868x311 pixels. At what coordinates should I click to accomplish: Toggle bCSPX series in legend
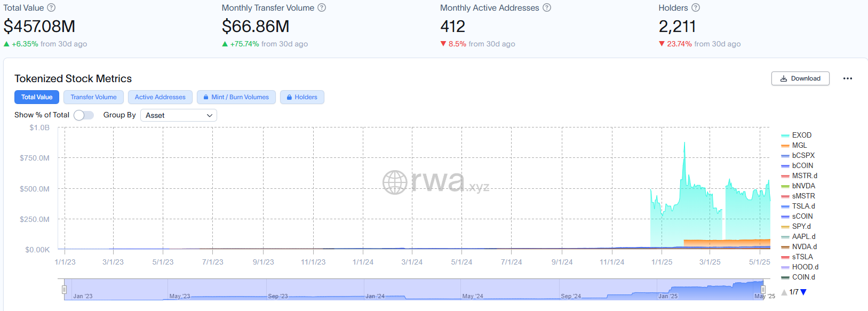pyautogui.click(x=798, y=155)
